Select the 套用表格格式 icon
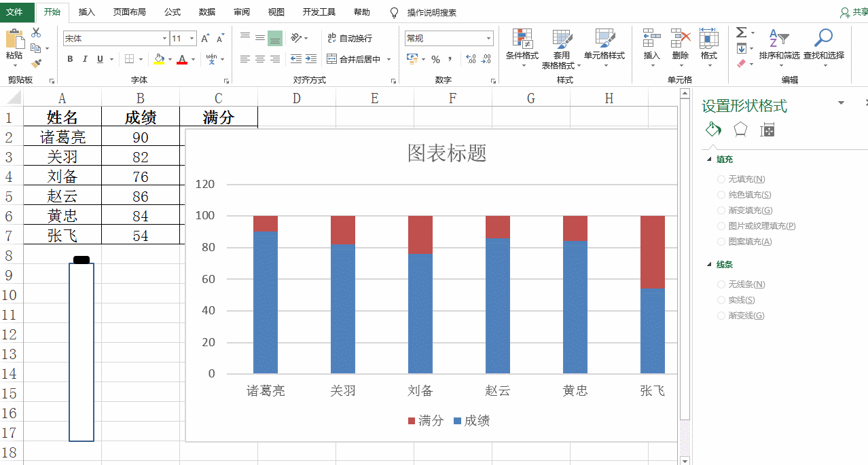 [562, 48]
